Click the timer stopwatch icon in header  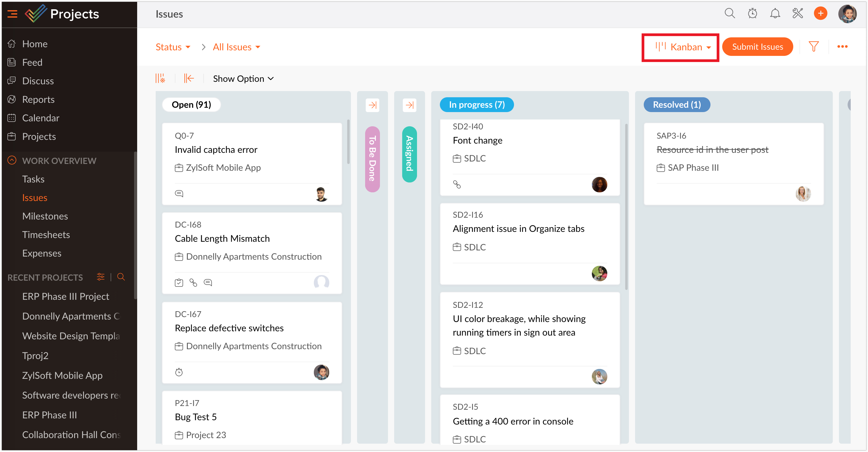752,14
